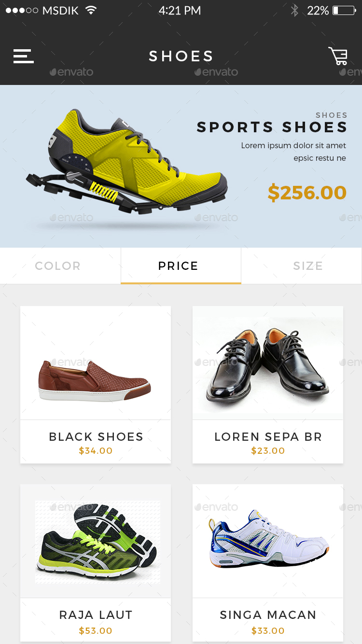The image size is (362, 644).
Task: Open the green running shoes image
Action: coord(98,542)
